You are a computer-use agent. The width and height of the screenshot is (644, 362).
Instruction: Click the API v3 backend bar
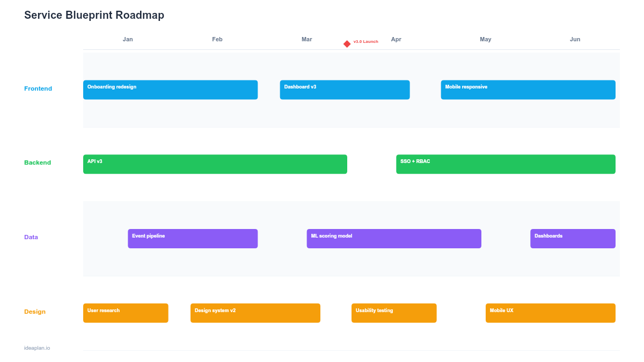215,164
